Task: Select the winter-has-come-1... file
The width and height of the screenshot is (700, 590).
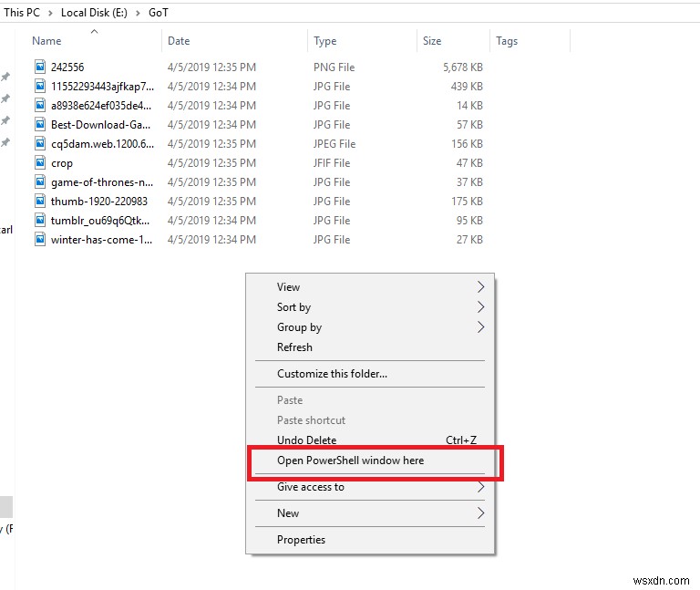Action: pyautogui.click(x=101, y=240)
